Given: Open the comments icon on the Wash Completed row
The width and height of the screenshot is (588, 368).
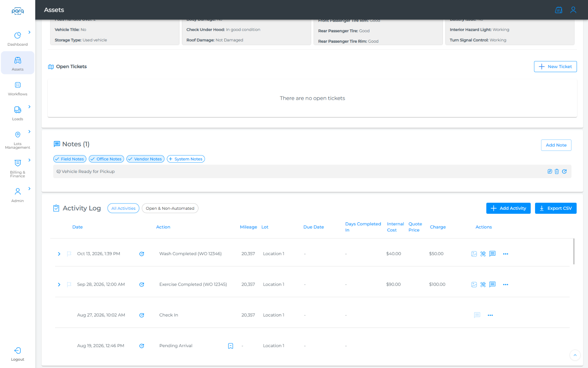Looking at the screenshot, I should (492, 254).
